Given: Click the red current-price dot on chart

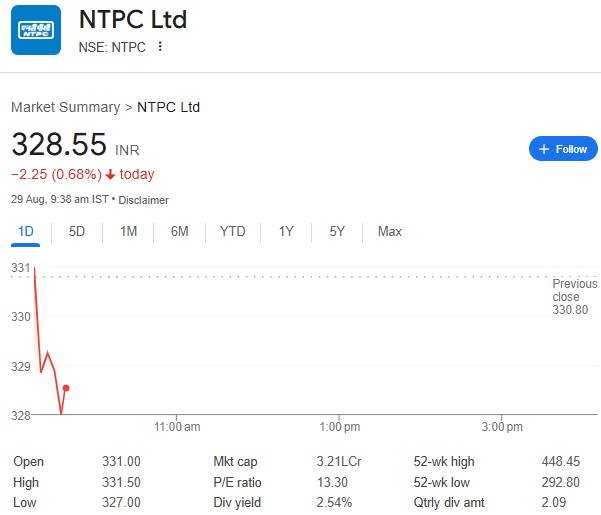Looking at the screenshot, I should click(66, 388).
